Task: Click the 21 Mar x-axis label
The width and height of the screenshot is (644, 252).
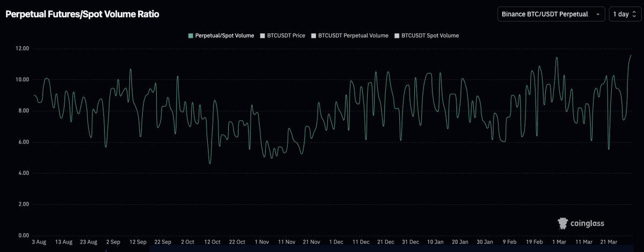Action: click(x=608, y=242)
